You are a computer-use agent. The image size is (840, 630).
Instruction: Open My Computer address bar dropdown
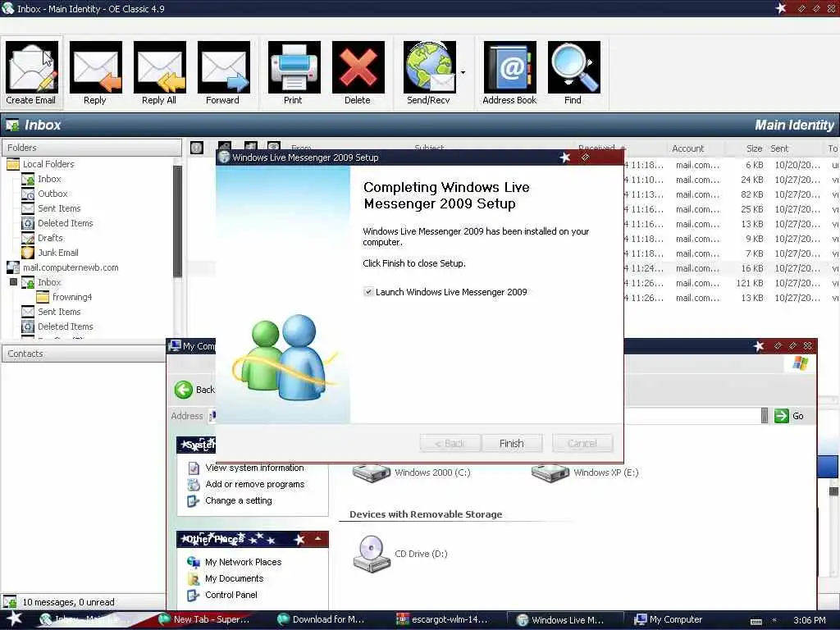click(765, 416)
